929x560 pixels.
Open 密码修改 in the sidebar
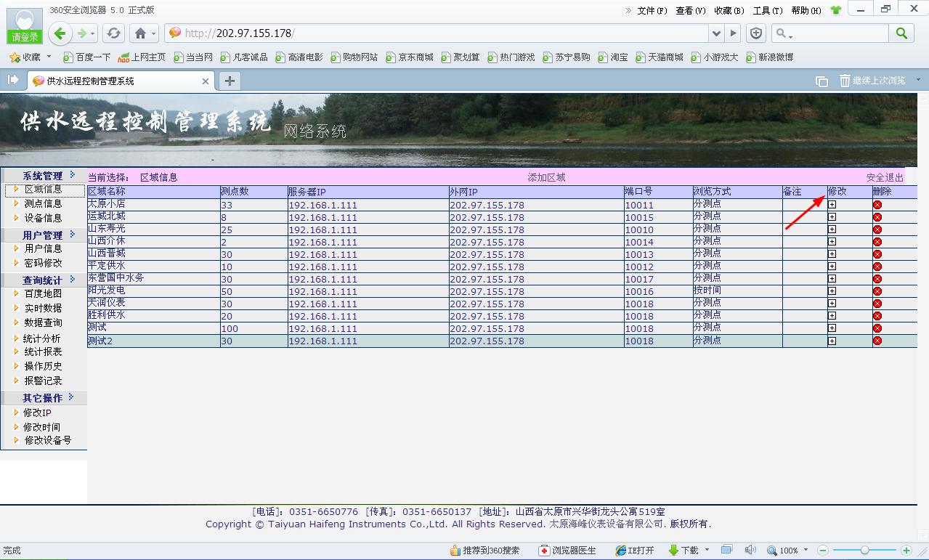pos(44,263)
